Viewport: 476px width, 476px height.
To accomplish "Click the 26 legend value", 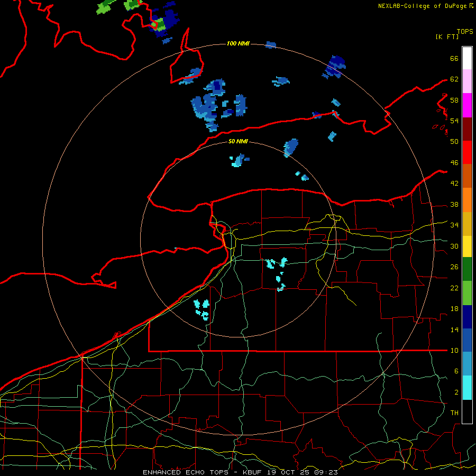I will (x=454, y=267).
